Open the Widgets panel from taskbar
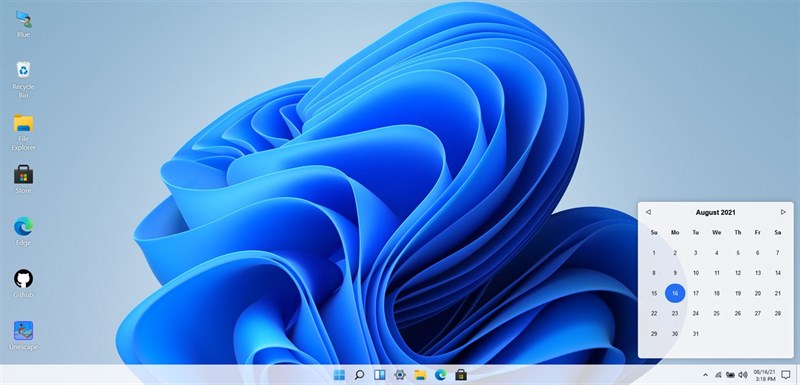800x385 pixels. point(380,375)
